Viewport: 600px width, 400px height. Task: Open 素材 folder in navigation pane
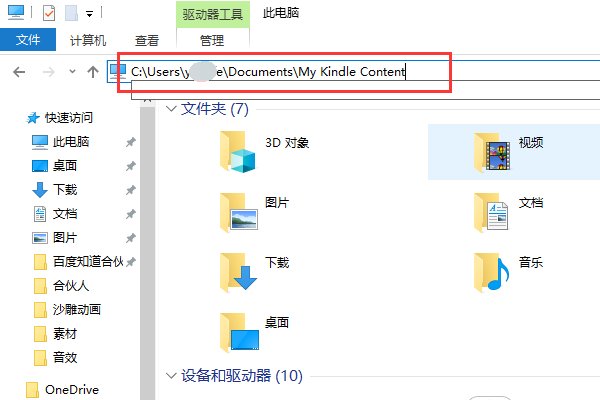pos(65,334)
